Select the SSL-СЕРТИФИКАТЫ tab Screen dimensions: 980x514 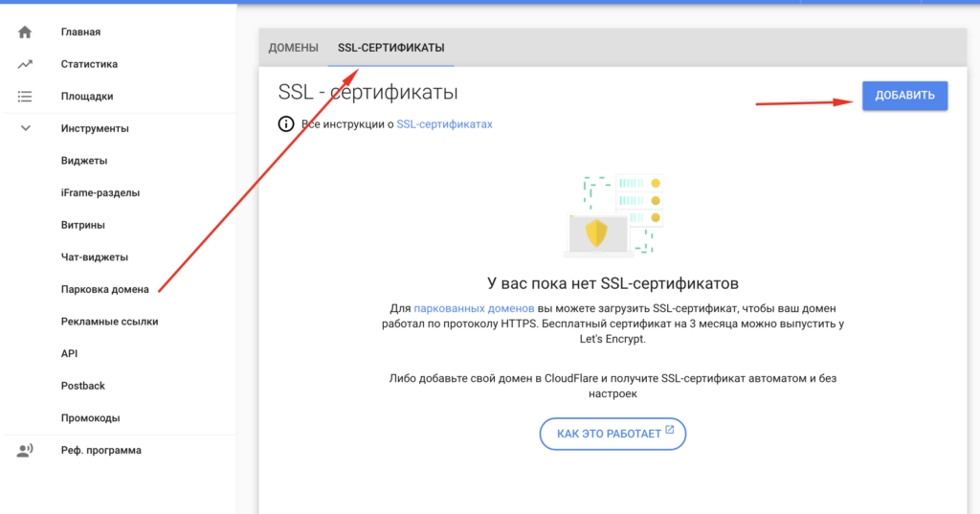point(391,48)
